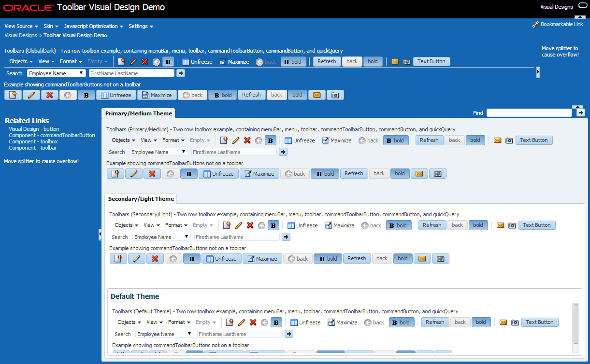The height and width of the screenshot is (364, 590).
Task: Click envelope button in Global/Dark non-toolbar row
Action: point(317,95)
